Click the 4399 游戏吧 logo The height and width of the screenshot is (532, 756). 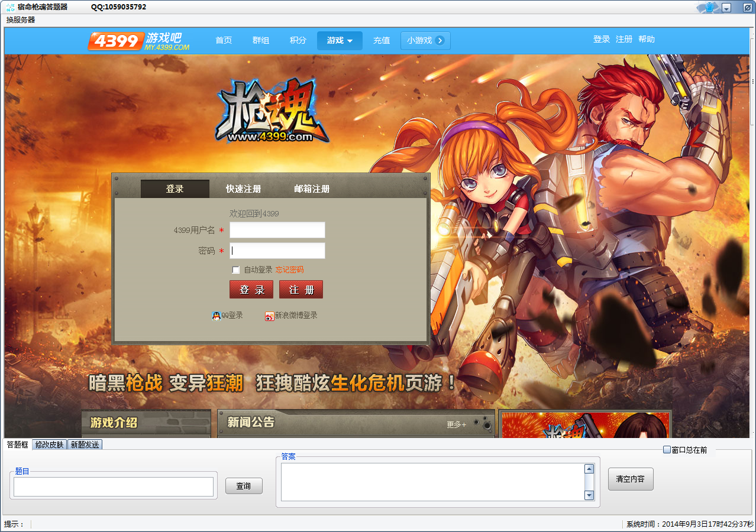(x=139, y=41)
